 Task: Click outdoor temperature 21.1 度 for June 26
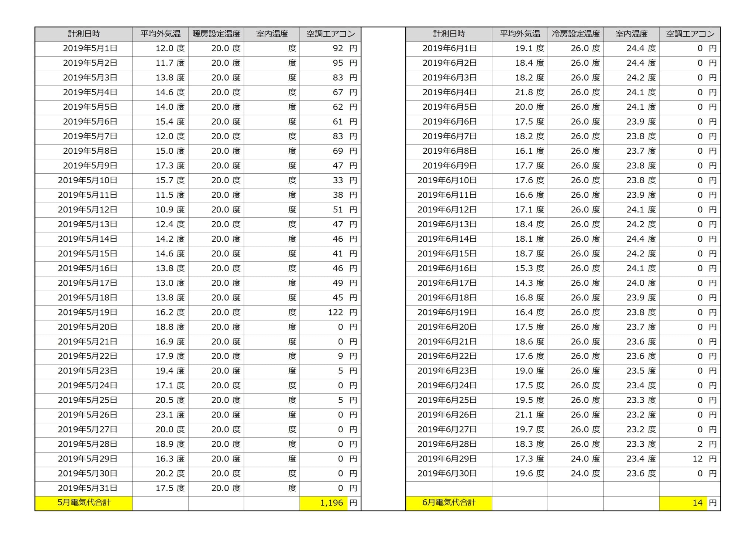coord(520,415)
